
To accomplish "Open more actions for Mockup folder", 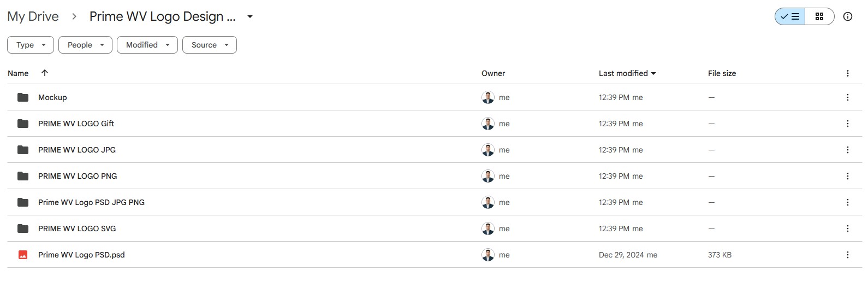I will click(847, 97).
